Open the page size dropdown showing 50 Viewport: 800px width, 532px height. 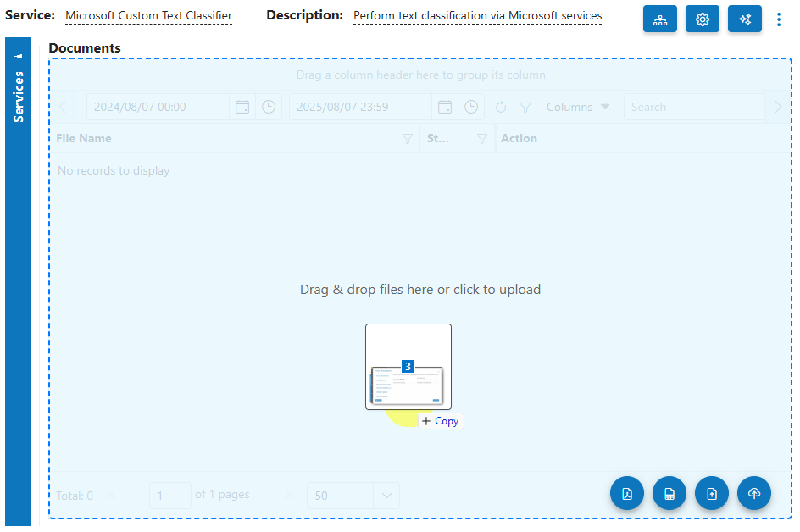click(x=353, y=495)
